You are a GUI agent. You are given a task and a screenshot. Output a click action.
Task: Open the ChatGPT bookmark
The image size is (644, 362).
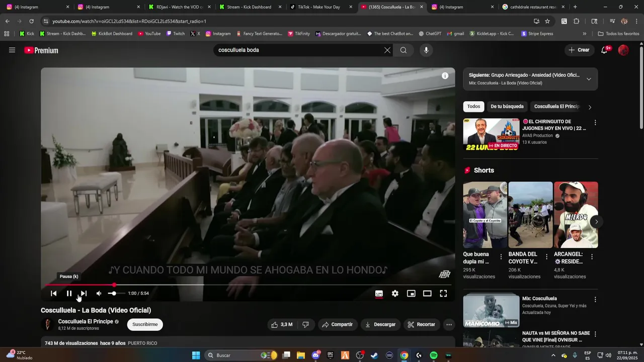pyautogui.click(x=430, y=34)
